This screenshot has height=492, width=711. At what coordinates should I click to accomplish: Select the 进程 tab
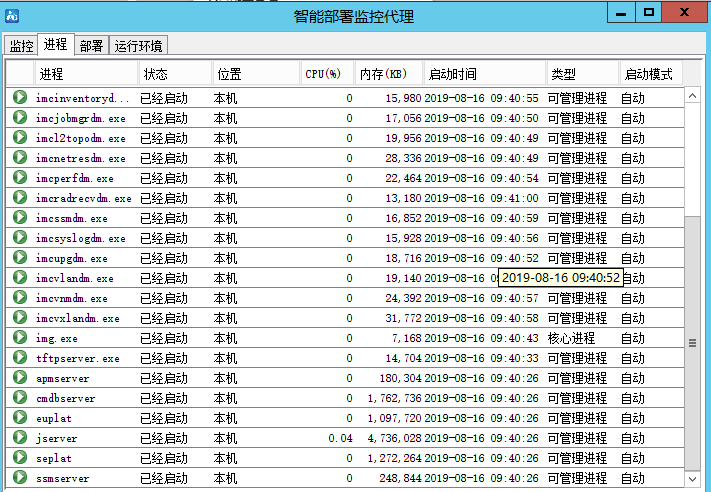[x=55, y=44]
